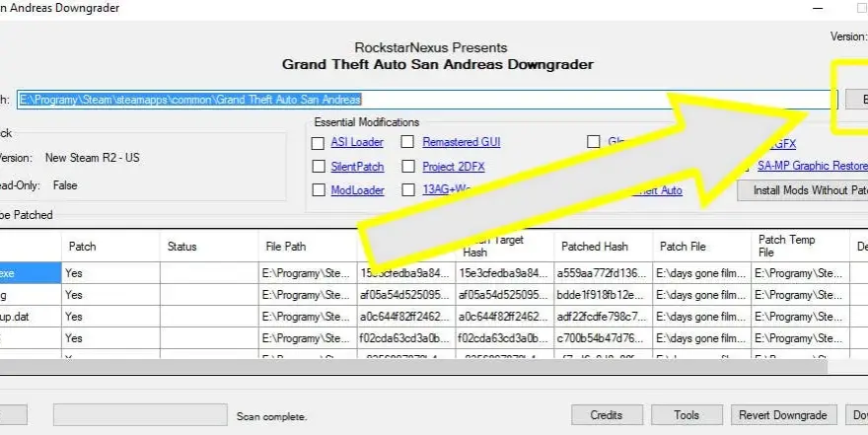
Task: Click the table's horizontal scrollbar
Action: [x=413, y=366]
